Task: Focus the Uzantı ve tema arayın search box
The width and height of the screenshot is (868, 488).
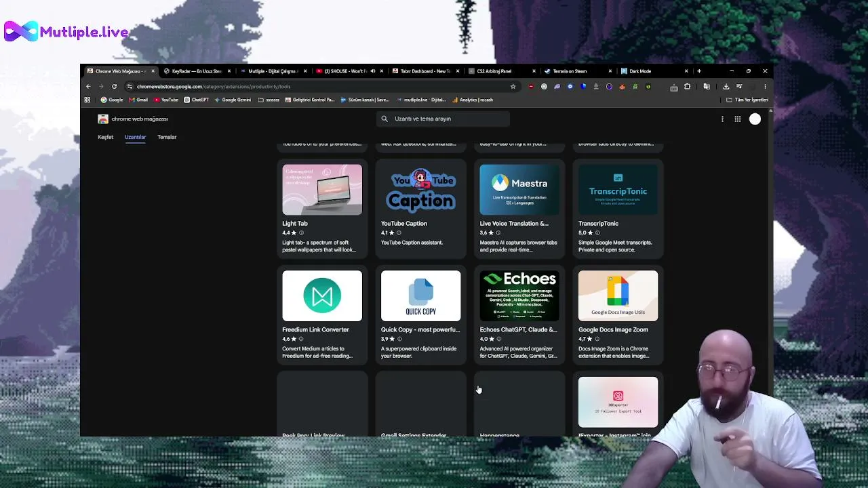Action: (x=443, y=119)
